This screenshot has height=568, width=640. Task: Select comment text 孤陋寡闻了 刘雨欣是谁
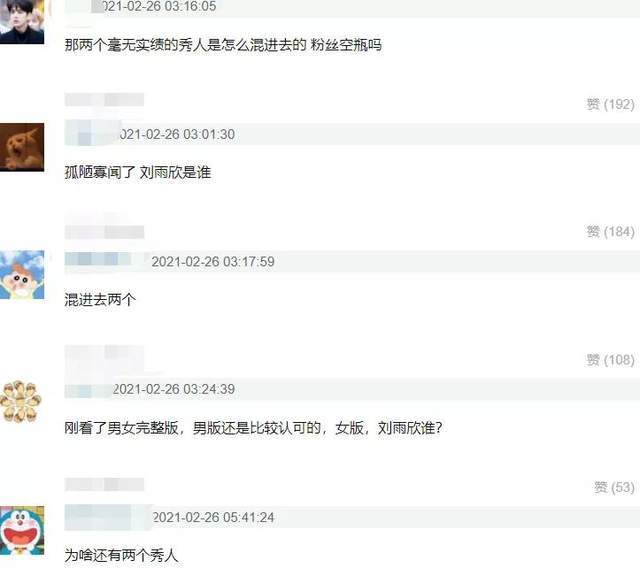pyautogui.click(x=138, y=172)
